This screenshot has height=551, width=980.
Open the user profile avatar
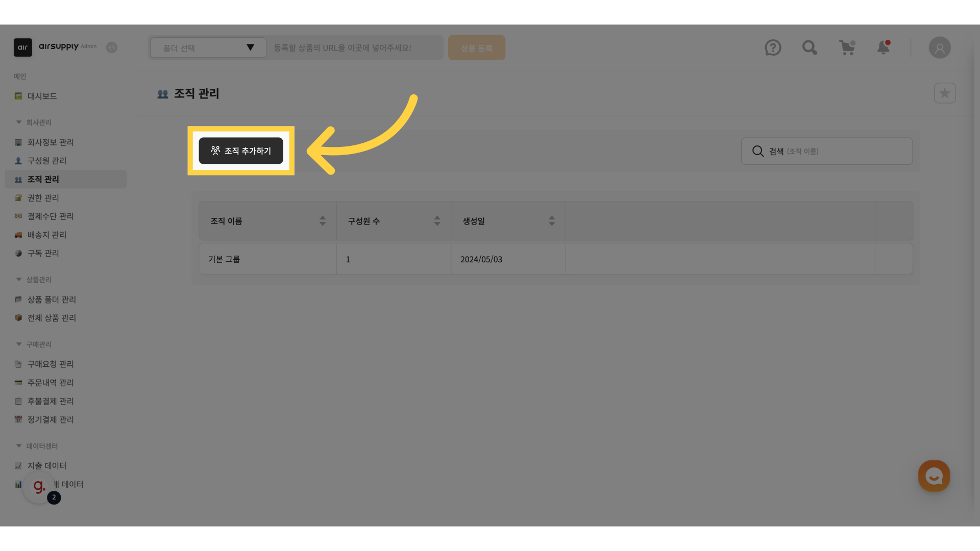click(x=939, y=48)
